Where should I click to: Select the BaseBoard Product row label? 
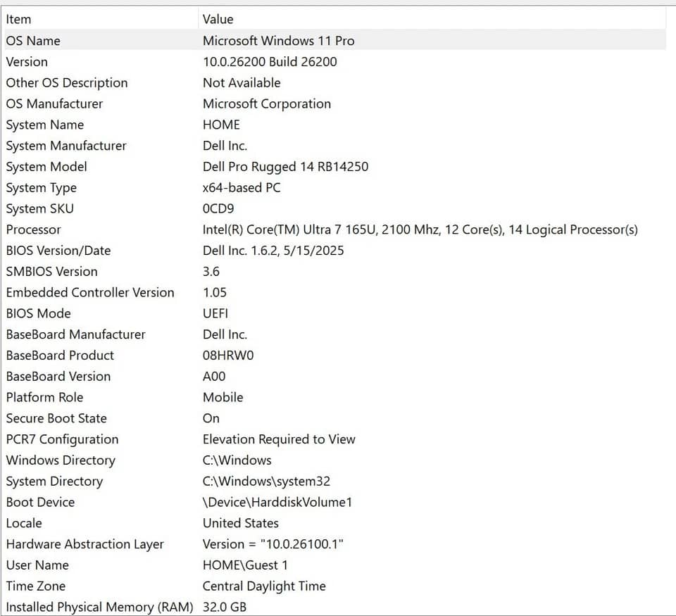[60, 356]
